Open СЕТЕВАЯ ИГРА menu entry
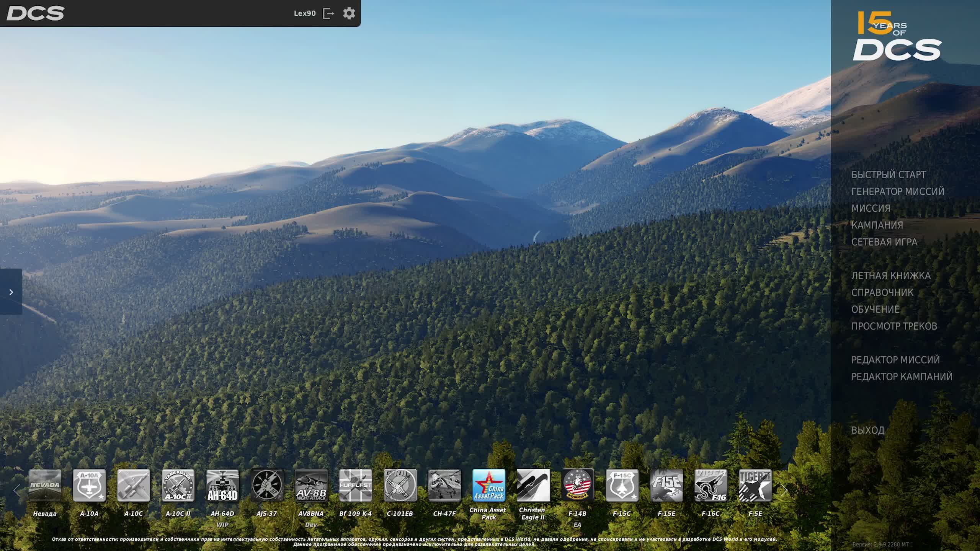Viewport: 980px width, 551px height. 884,242
